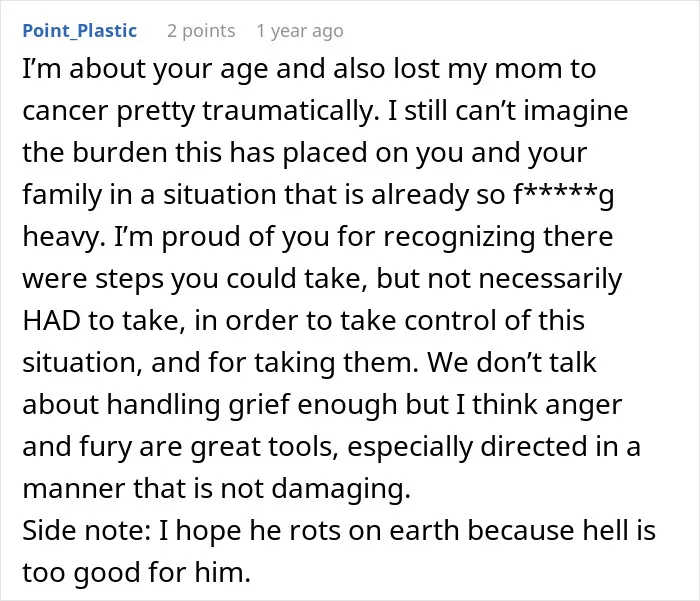Click the '2 points' score label
The image size is (700, 601).
[201, 31]
